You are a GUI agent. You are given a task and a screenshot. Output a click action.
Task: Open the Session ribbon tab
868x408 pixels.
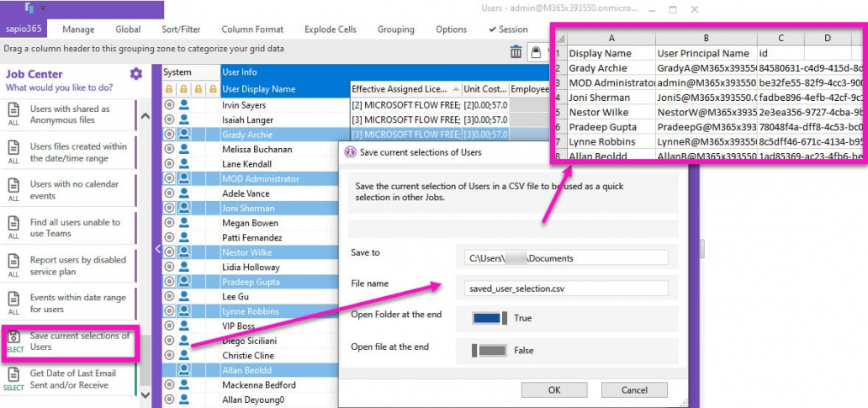pyautogui.click(x=508, y=29)
